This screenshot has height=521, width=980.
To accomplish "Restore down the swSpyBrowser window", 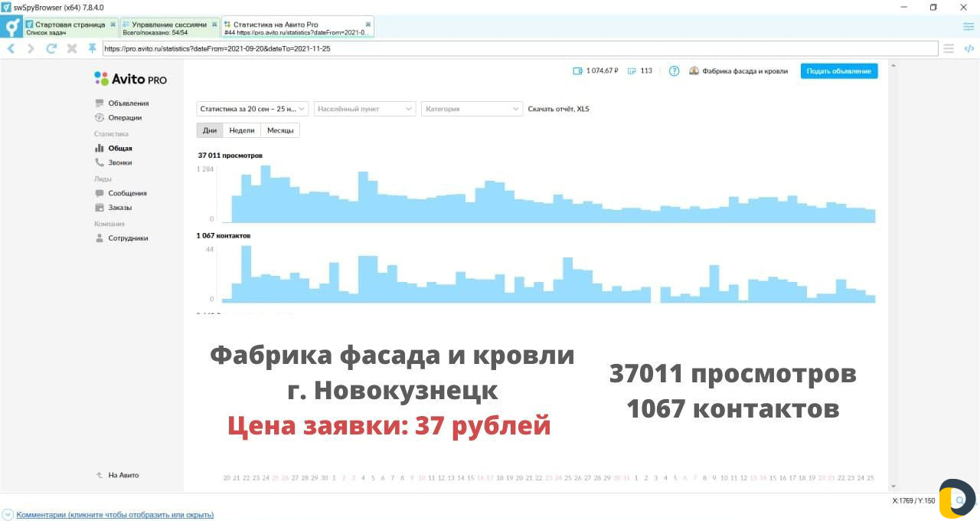I will coord(933,7).
